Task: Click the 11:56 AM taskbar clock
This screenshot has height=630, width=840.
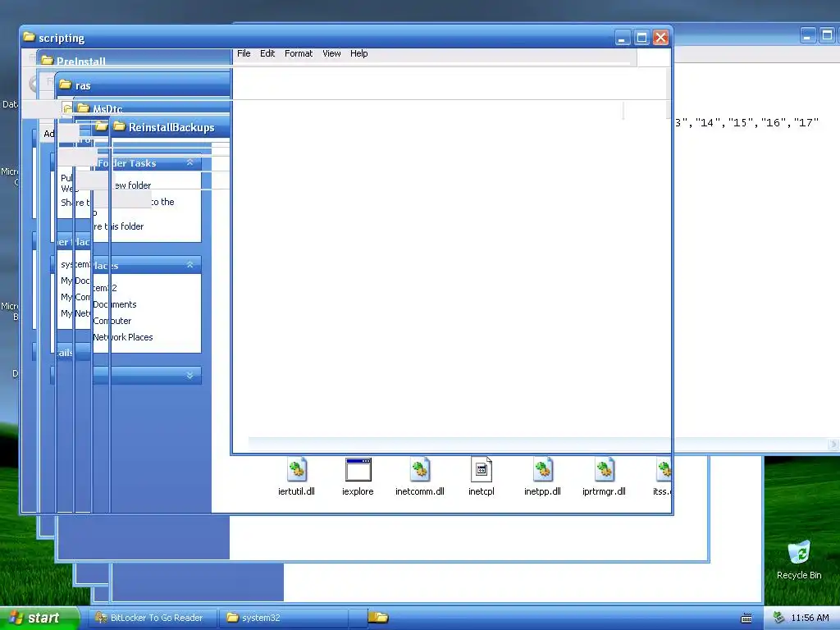Action: pyautogui.click(x=810, y=618)
